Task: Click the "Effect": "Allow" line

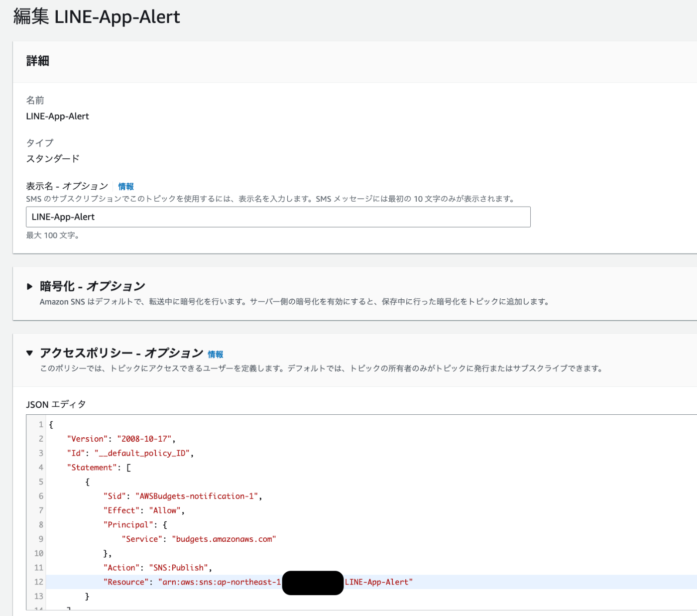Action: click(144, 510)
